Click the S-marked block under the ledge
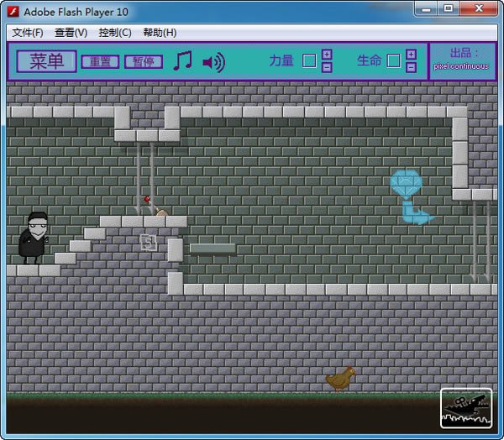This screenshot has height=440, width=504. 148,243
